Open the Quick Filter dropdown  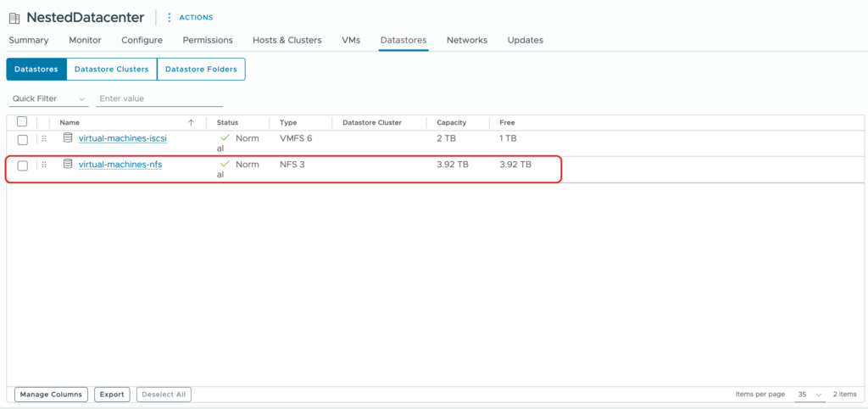coord(48,98)
